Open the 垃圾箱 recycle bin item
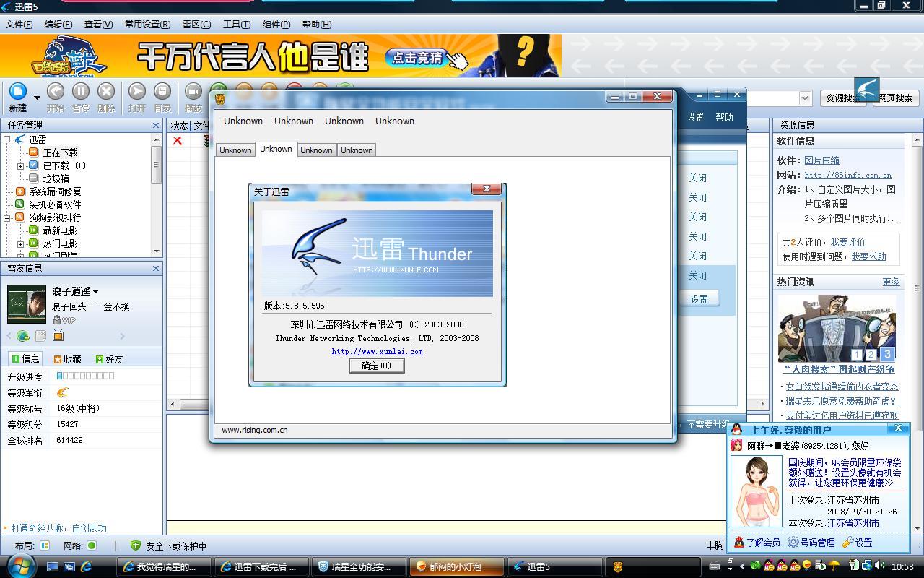This screenshot has width=924, height=578. [56, 178]
